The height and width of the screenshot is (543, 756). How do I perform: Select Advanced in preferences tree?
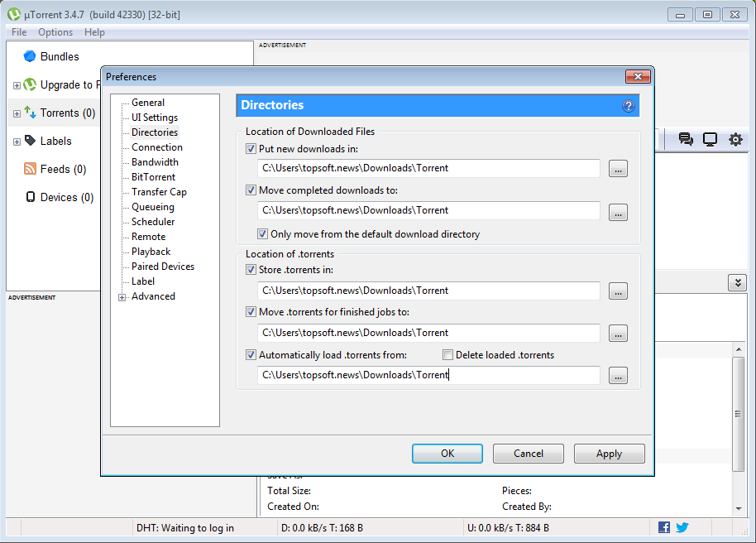[x=153, y=296]
